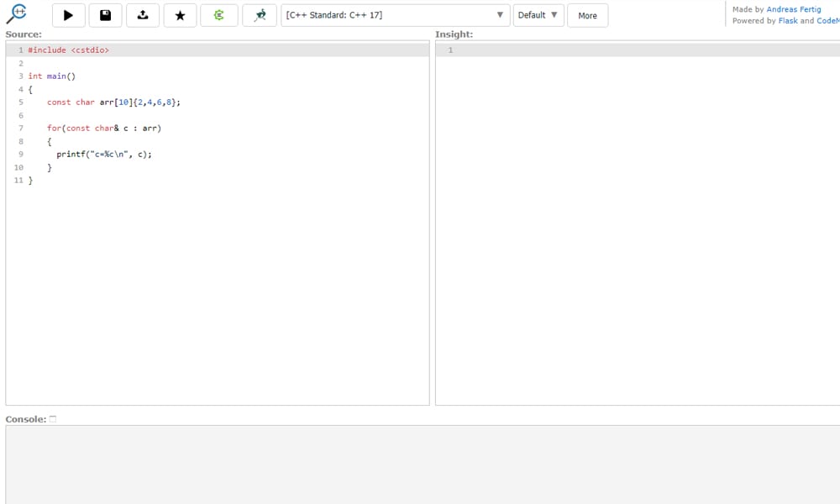Viewport: 840px width, 504px height.
Task: Click the star favorite icon
Action: point(180,15)
